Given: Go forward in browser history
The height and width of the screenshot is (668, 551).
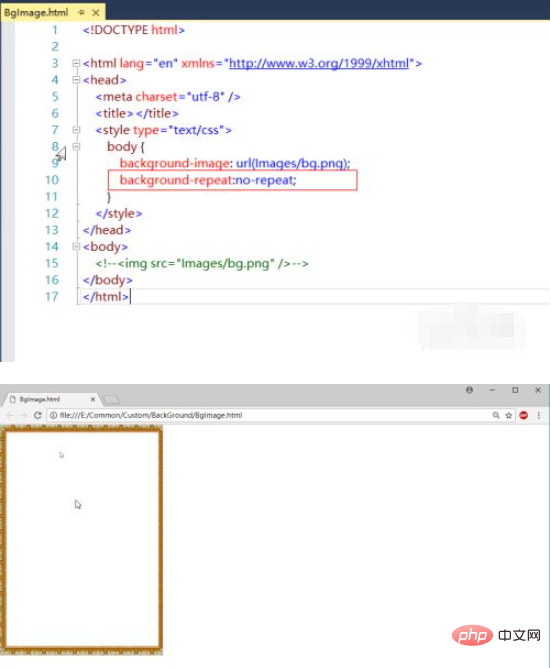Looking at the screenshot, I should (x=23, y=415).
